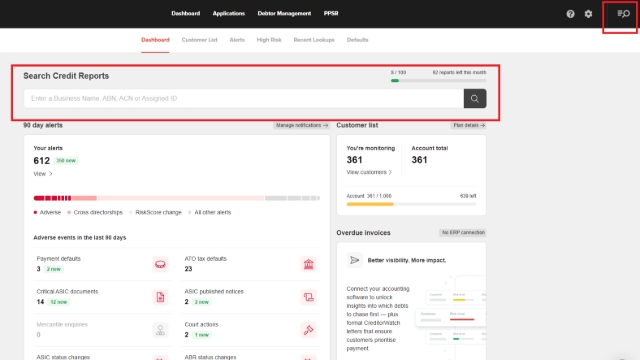This screenshot has height=360, width=640.
Task: Click the Critical ASIC documents file icon
Action: point(160,297)
